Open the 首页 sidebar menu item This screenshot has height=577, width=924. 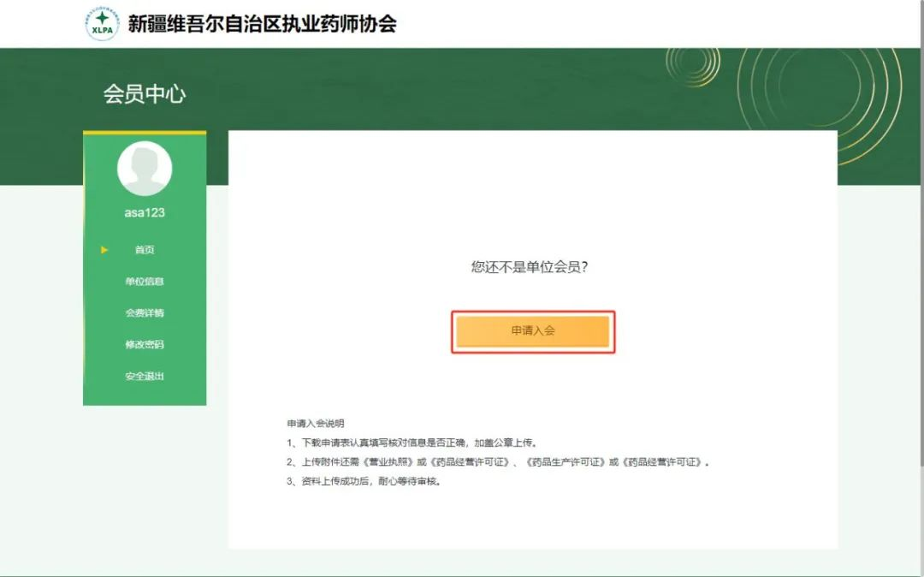click(x=145, y=250)
